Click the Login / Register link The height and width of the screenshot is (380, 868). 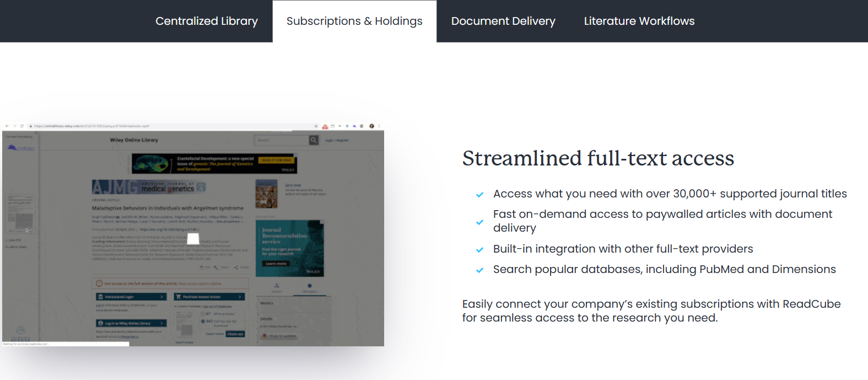[337, 140]
